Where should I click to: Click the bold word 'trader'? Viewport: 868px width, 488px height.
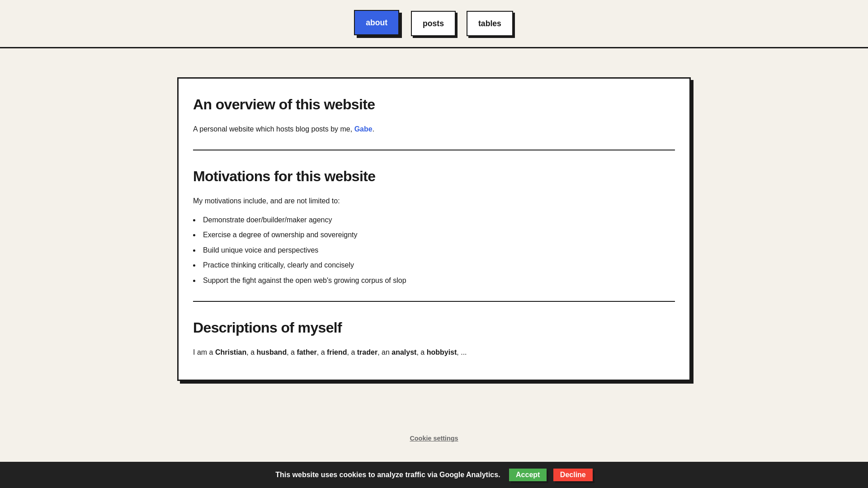click(367, 352)
